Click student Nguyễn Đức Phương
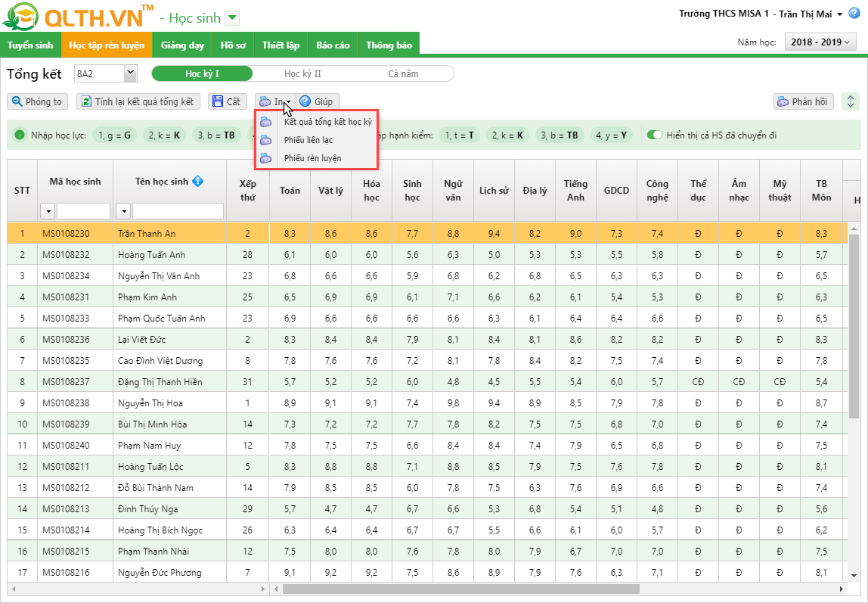 click(160, 573)
